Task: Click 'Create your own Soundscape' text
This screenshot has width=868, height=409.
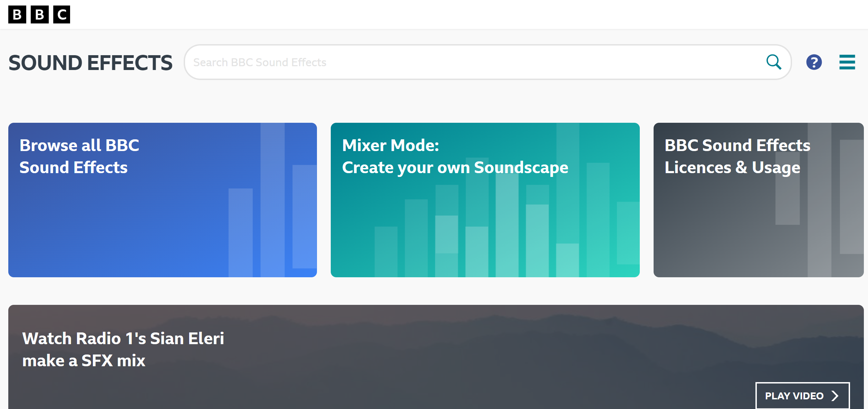Action: pyautogui.click(x=455, y=168)
